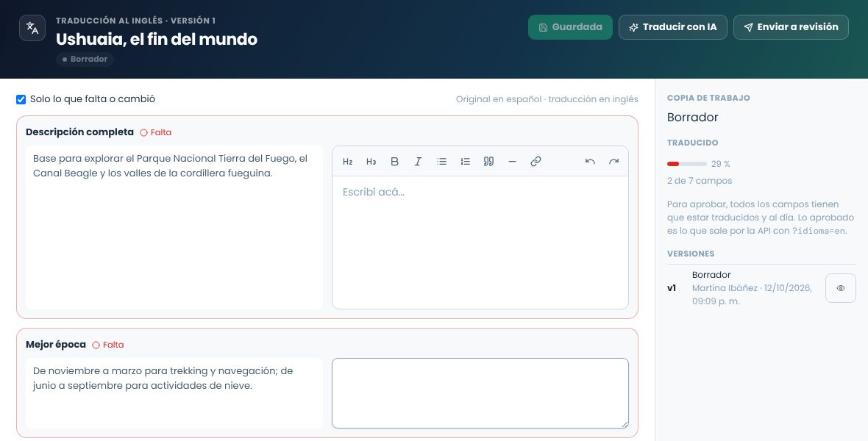Click 'Traducir con IA' button
868x441 pixels.
point(672,27)
